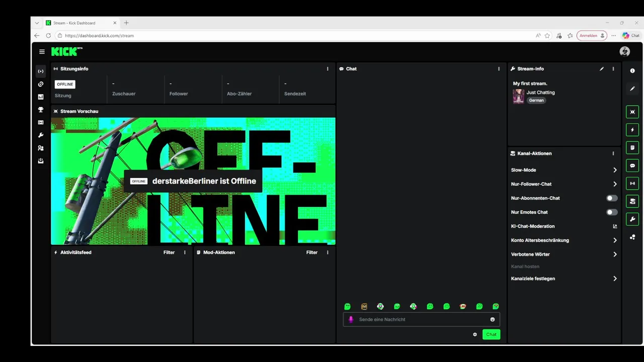Open a new browser tab
The width and height of the screenshot is (644, 362).
coord(126,23)
